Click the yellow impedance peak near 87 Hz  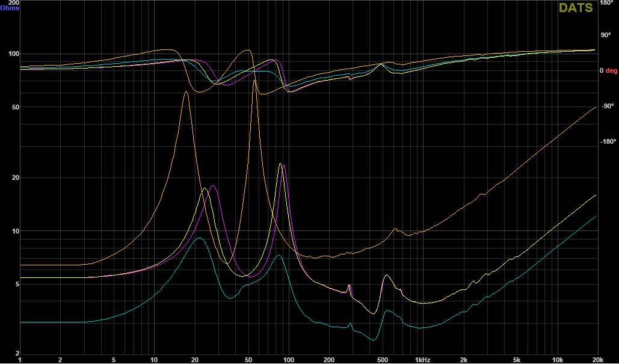click(x=280, y=164)
